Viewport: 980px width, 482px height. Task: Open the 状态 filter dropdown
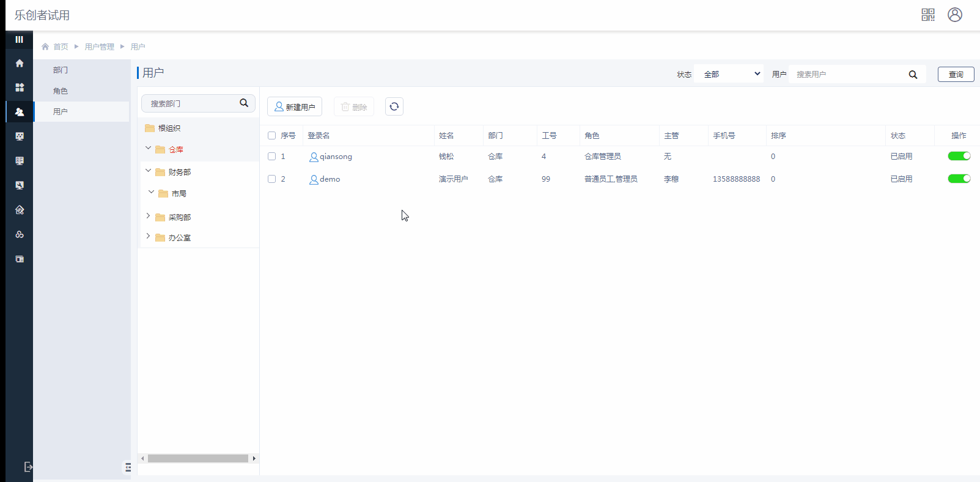pyautogui.click(x=729, y=74)
